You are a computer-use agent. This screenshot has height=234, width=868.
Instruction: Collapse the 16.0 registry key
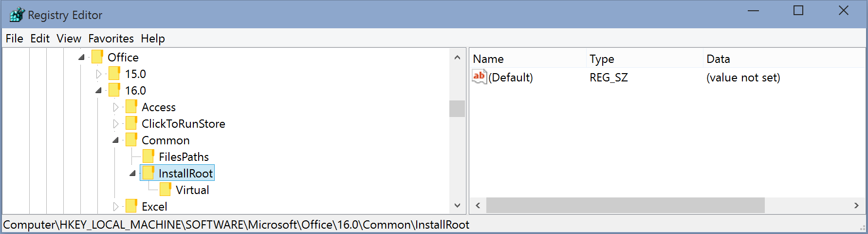pyautogui.click(x=99, y=90)
